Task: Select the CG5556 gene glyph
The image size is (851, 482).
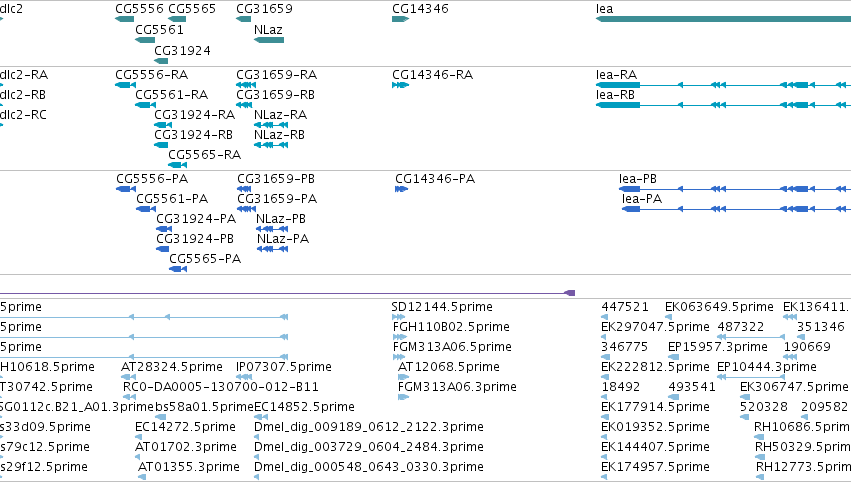Action: tap(124, 19)
